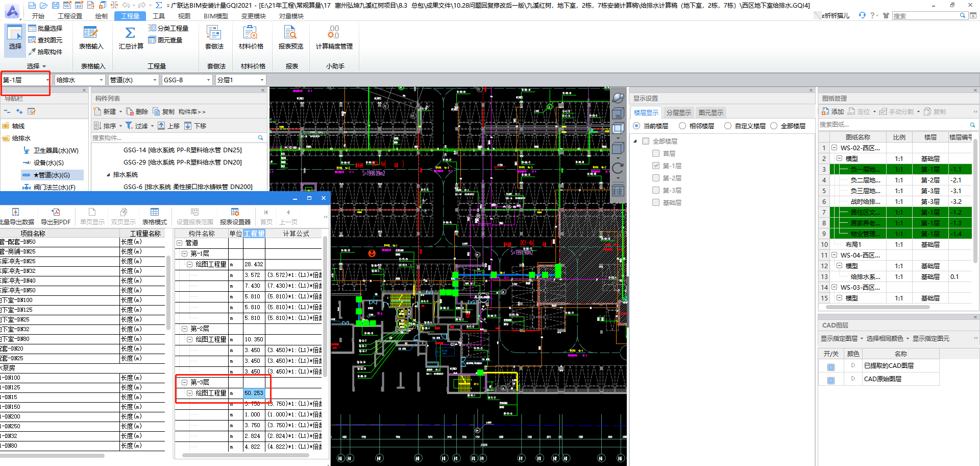The height and width of the screenshot is (466, 980).
Task: Click the 搜索构件 search field
Action: (178, 138)
